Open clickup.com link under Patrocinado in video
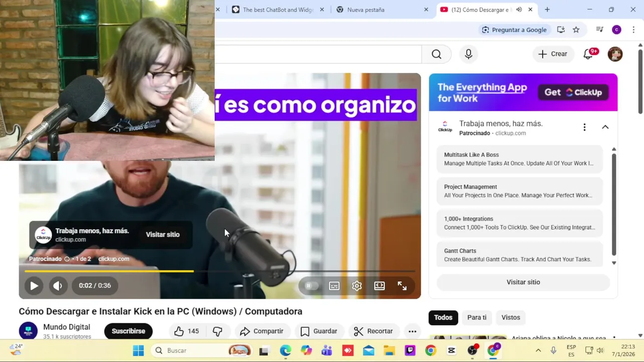The width and height of the screenshot is (644, 362). pyautogui.click(x=114, y=259)
